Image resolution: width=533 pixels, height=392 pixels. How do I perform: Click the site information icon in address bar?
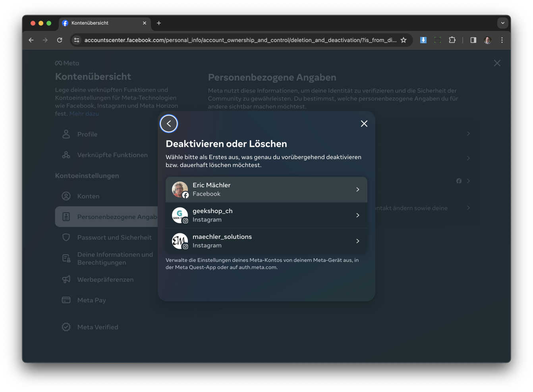click(77, 40)
